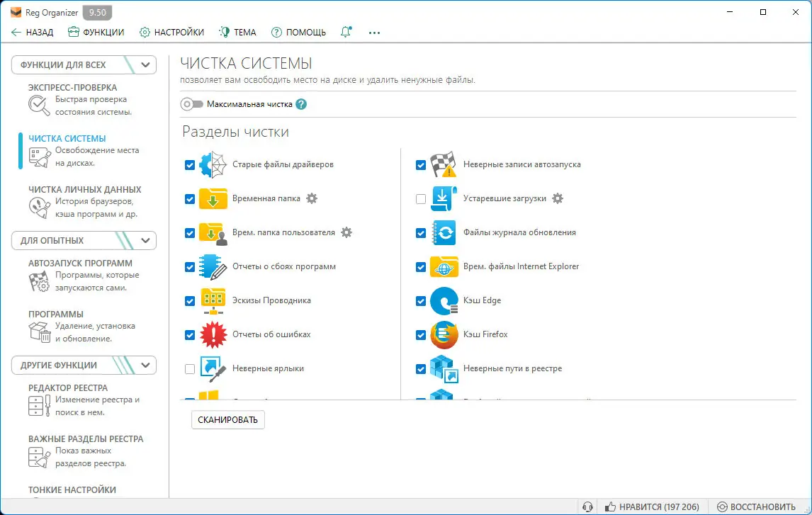Click the version 9.50 badge
The height and width of the screenshot is (515, 812).
(97, 13)
